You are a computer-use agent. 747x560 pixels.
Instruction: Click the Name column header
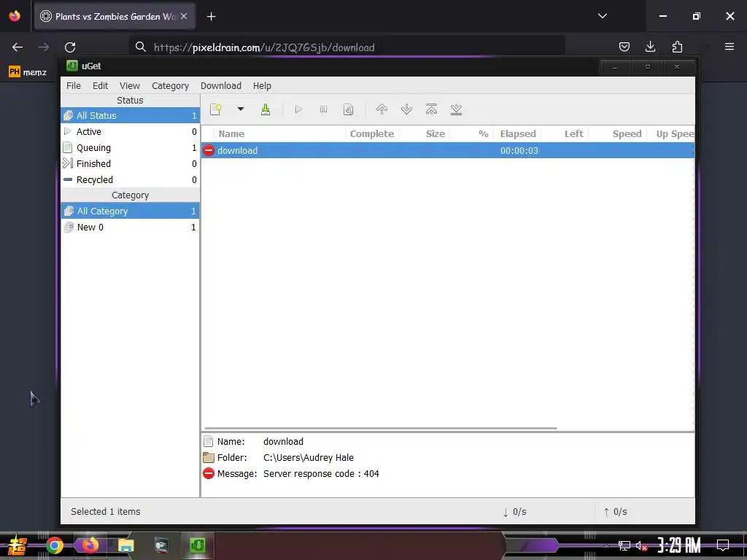pos(279,134)
